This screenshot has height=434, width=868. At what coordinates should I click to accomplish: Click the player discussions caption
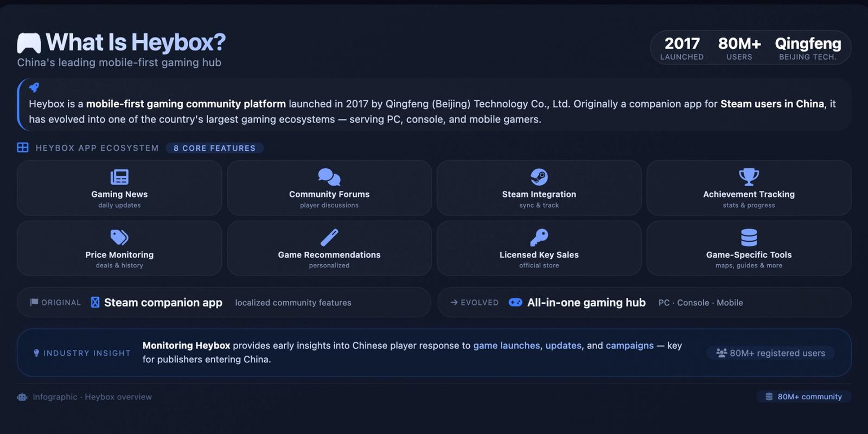(329, 205)
